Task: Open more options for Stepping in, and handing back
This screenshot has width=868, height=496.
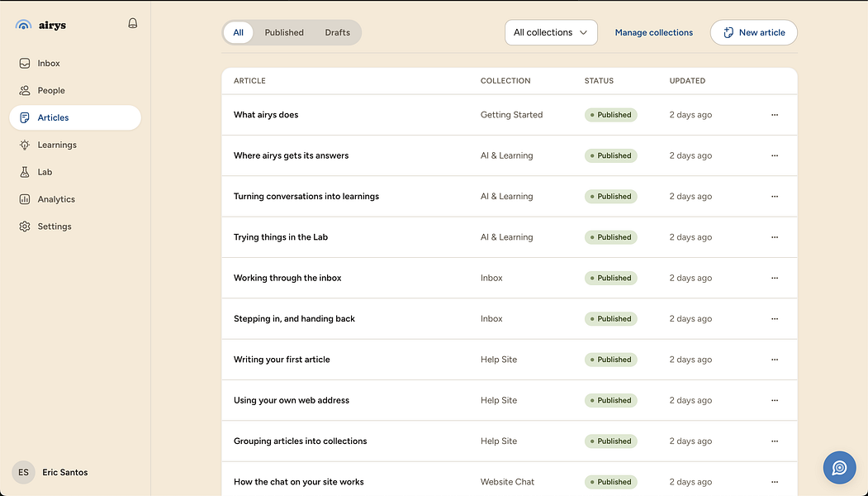Action: click(x=775, y=318)
